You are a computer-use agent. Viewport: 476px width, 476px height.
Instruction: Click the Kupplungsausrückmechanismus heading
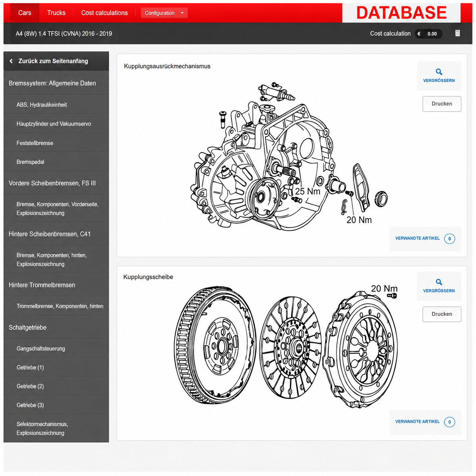coord(167,66)
